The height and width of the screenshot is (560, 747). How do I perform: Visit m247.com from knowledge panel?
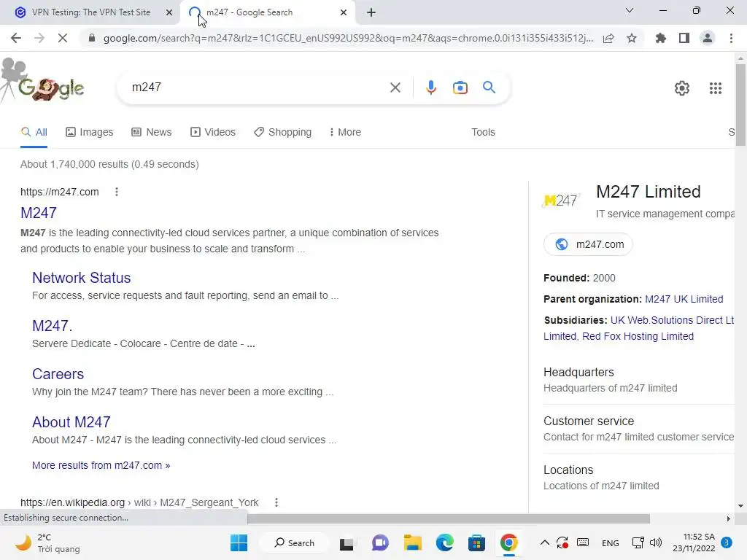point(589,244)
